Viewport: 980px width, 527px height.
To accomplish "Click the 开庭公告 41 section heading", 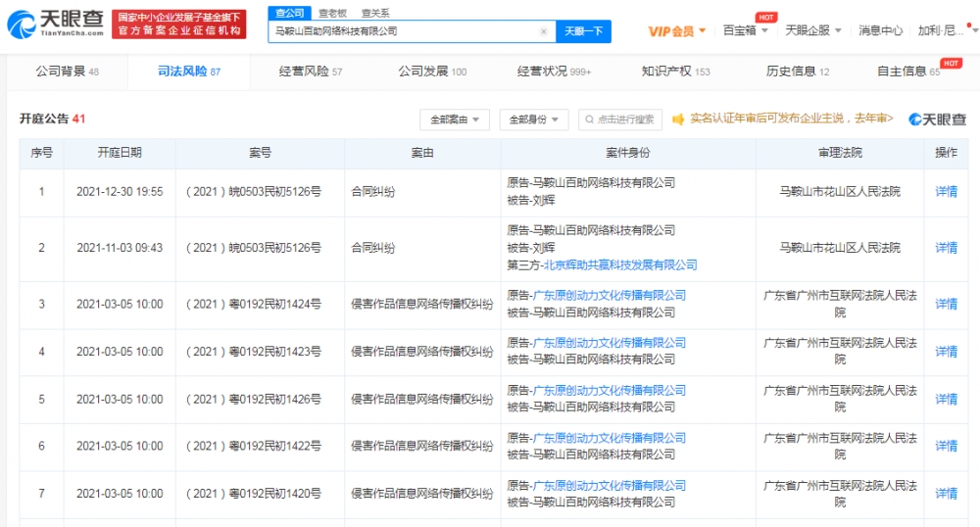I will click(x=53, y=119).
